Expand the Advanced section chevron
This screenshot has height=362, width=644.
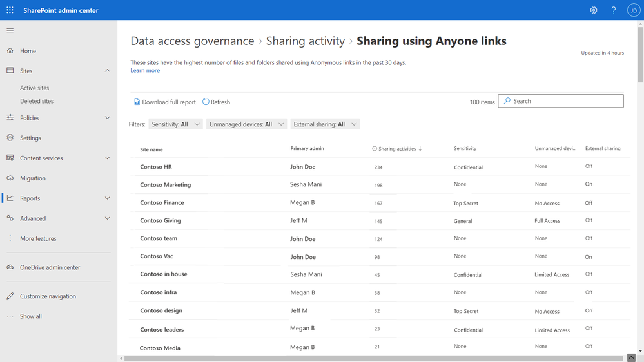point(107,218)
